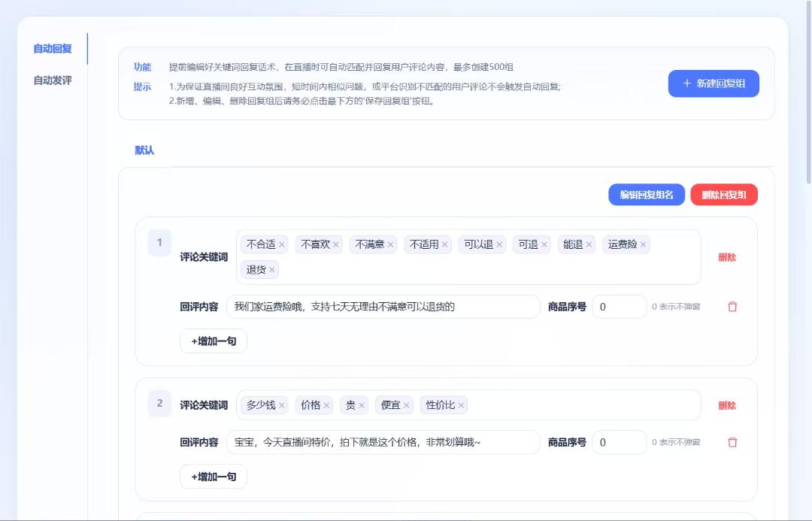
Task: Remove the 可以退 keyword tag
Action: point(499,244)
